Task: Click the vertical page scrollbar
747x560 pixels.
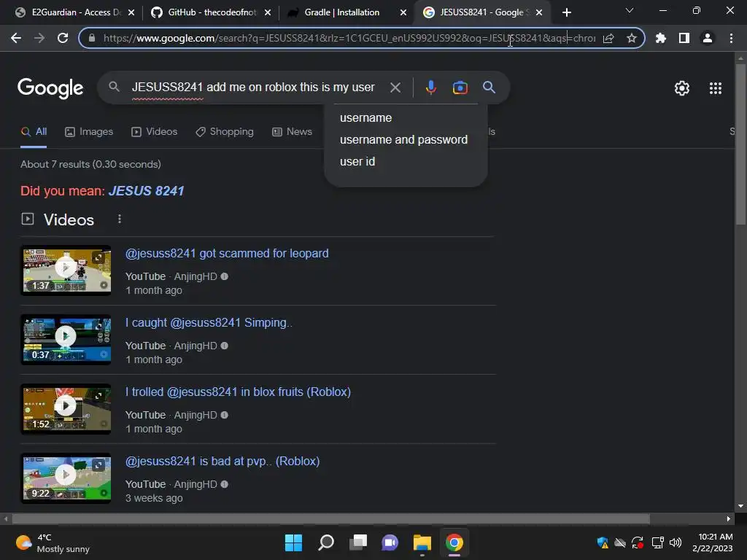Action: 740,143
